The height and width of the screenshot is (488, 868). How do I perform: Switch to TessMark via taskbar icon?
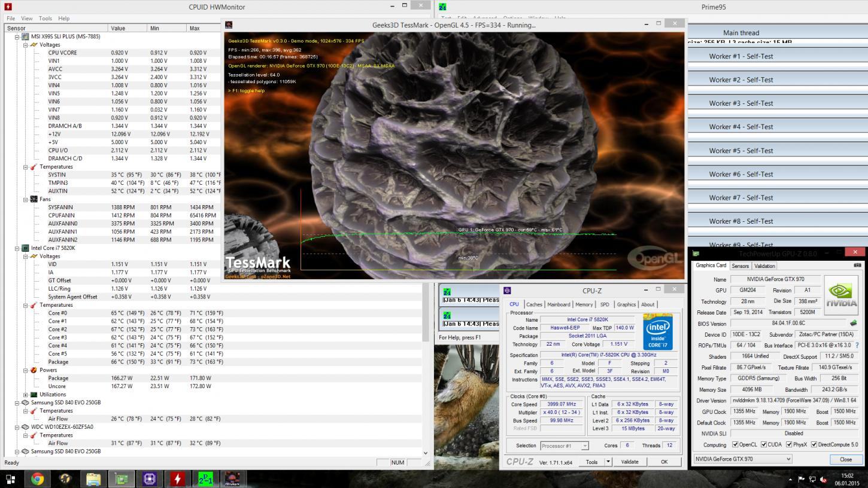point(232,479)
